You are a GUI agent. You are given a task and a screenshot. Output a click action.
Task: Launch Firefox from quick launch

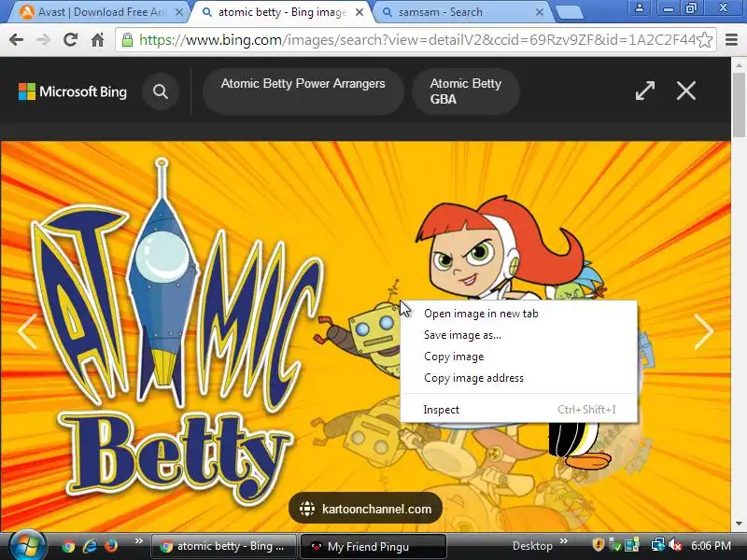(x=111, y=546)
